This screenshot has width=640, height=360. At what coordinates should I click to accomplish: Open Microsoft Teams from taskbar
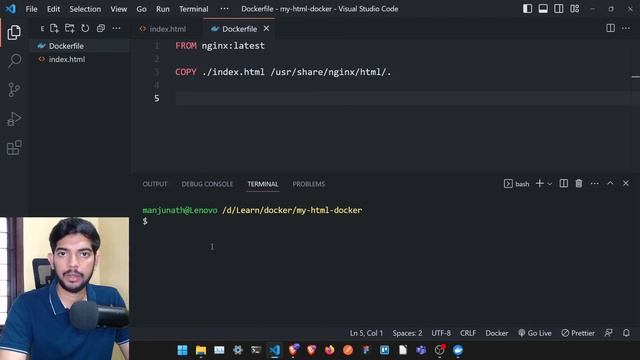point(421,350)
